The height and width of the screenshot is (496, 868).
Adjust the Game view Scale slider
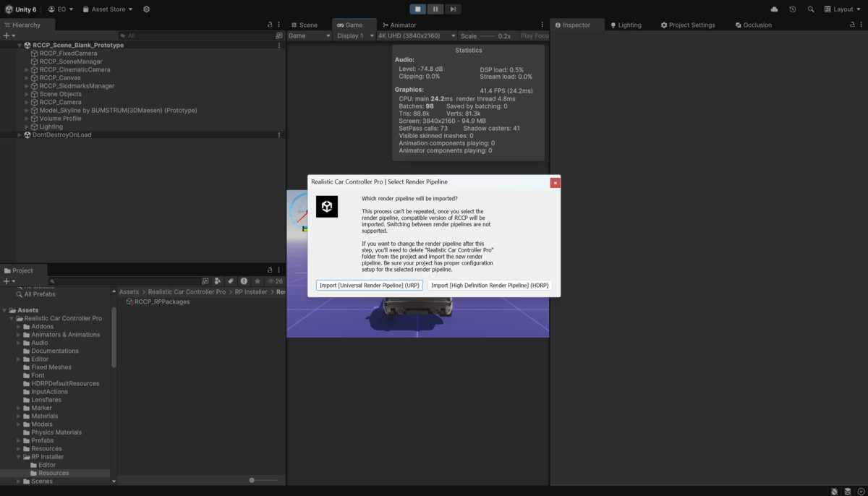click(488, 35)
